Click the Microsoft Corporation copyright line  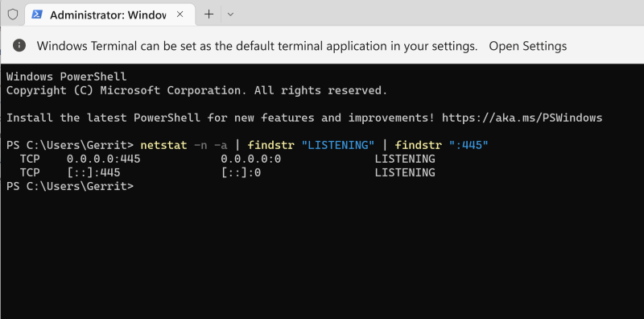click(x=196, y=90)
